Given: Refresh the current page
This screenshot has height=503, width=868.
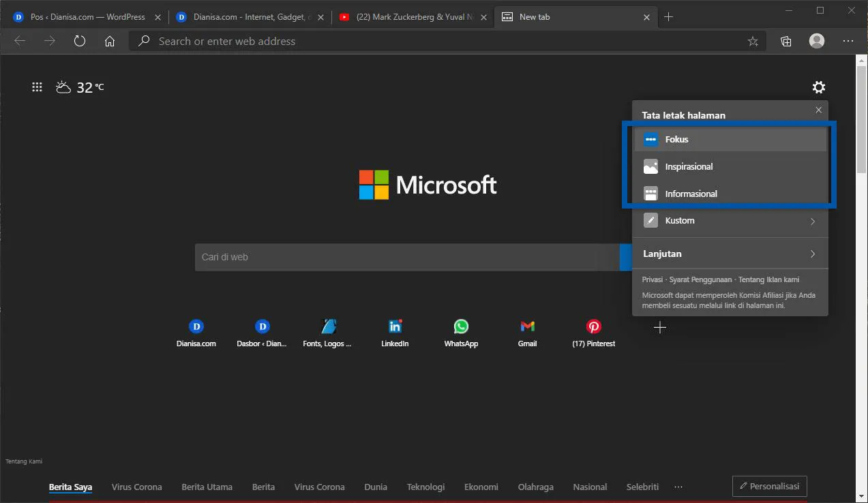Looking at the screenshot, I should (79, 41).
